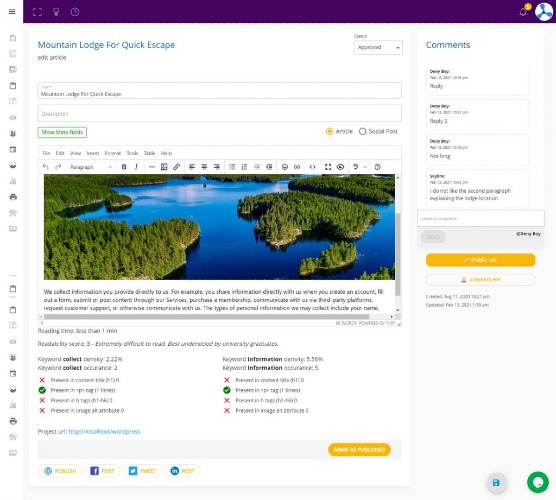Open the Format menu in editor
This screenshot has height=500, width=556.
pyautogui.click(x=113, y=153)
